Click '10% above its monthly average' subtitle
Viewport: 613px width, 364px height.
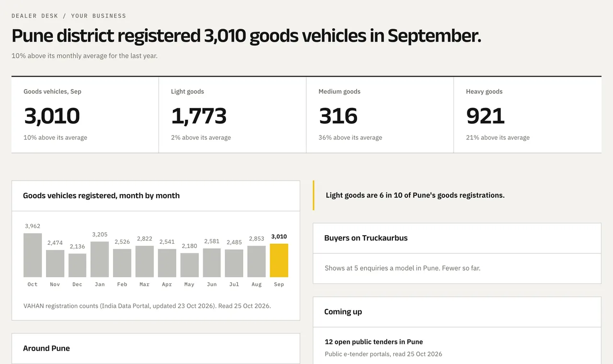pos(84,56)
